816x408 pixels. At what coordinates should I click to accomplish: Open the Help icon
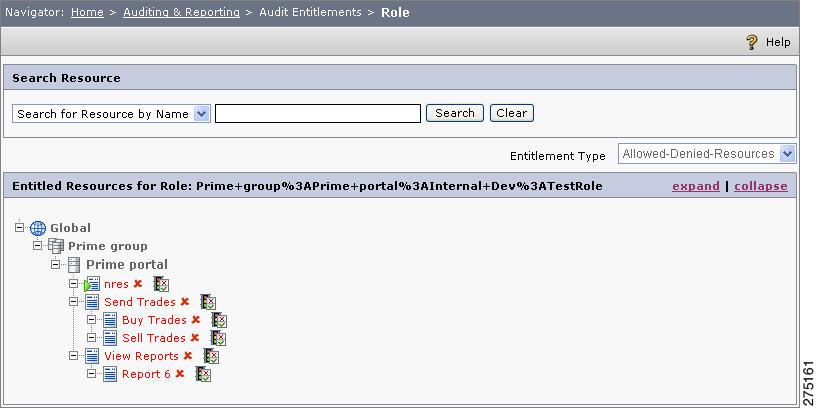[x=751, y=42]
